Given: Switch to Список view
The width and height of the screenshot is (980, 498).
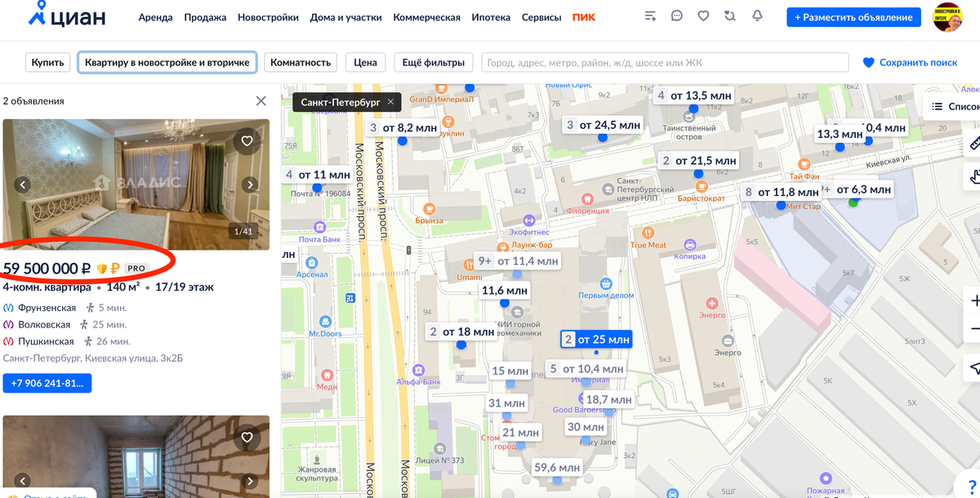Looking at the screenshot, I should 953,107.
